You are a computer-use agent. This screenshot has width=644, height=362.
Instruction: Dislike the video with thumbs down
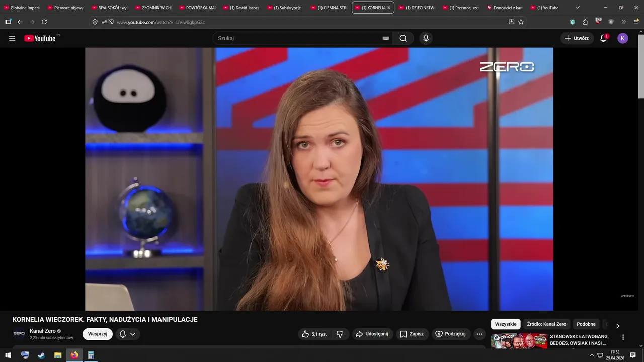(340, 334)
